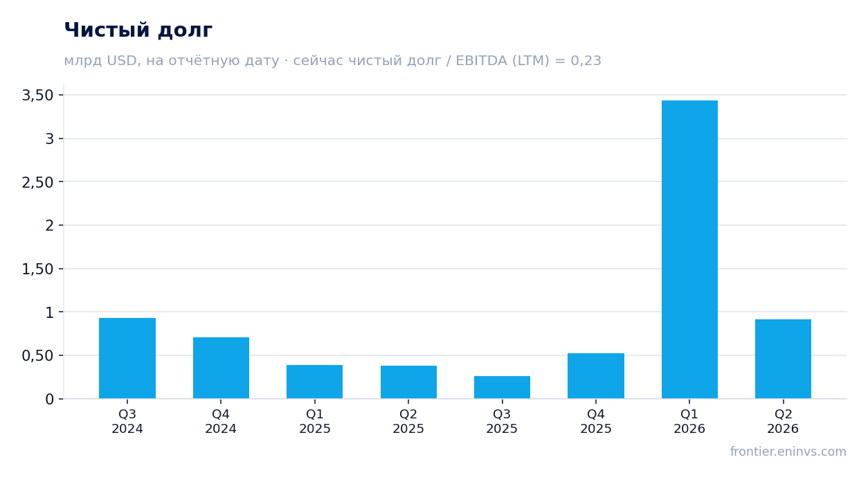The image size is (868, 480).
Task: Click the x-axis label Q2 2026
Action: point(783,422)
